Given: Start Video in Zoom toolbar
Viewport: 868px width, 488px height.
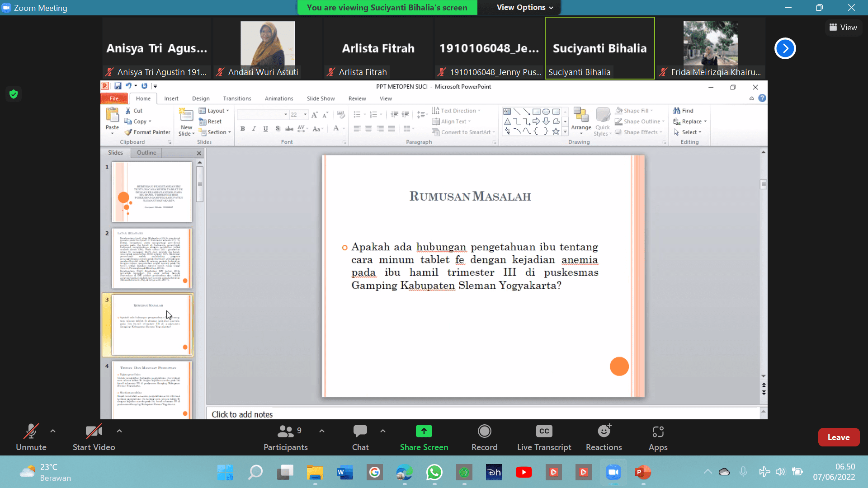Looking at the screenshot, I should tap(94, 437).
